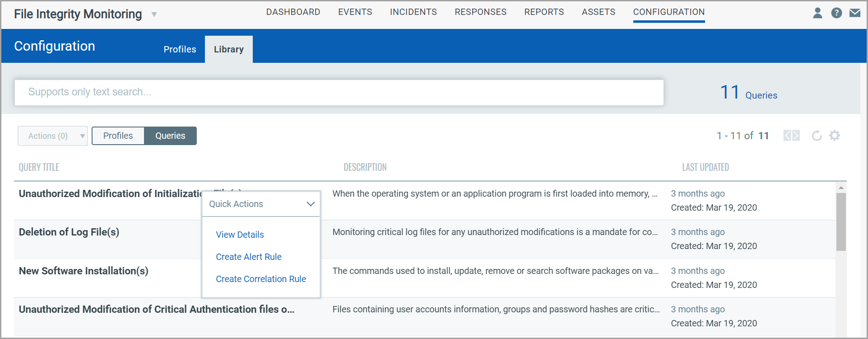This screenshot has height=339, width=868.
Task: Choose Create Alert Rule quick action
Action: click(249, 257)
